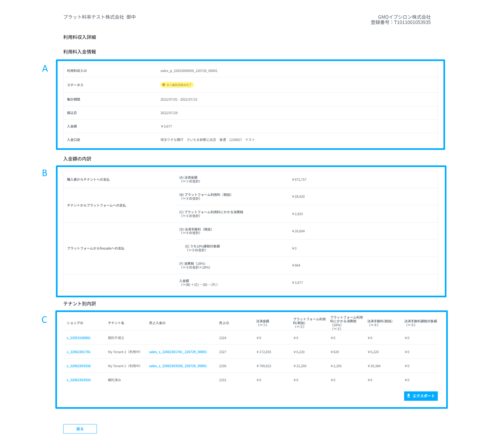Open sales deposit sales_s_22062301781_220729_00001
501x448 pixels.
coord(178,352)
